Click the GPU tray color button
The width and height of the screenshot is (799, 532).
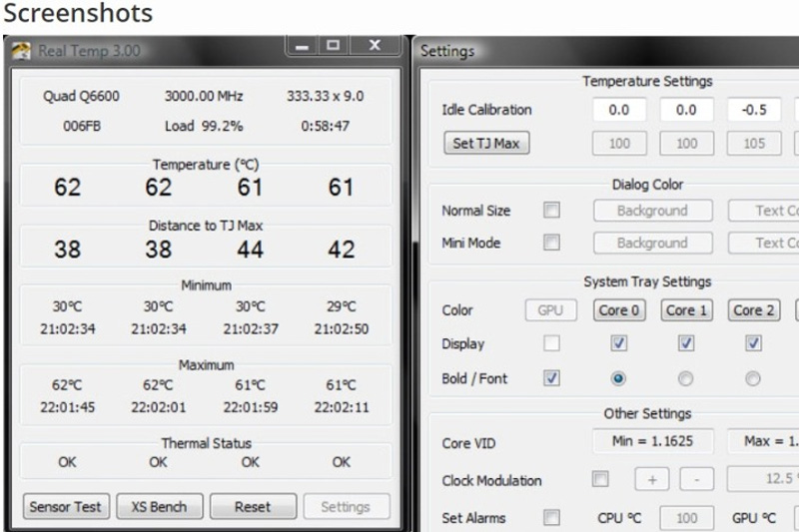tap(551, 310)
